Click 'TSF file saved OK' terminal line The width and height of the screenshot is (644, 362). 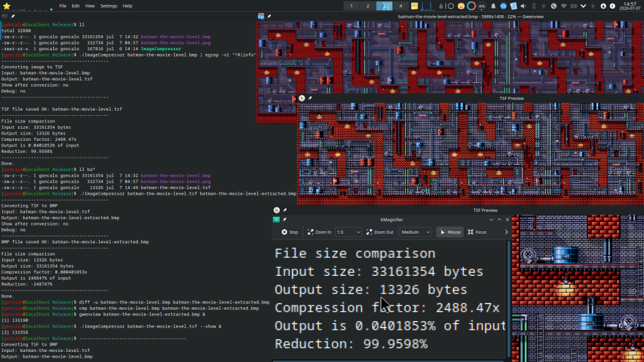62,109
